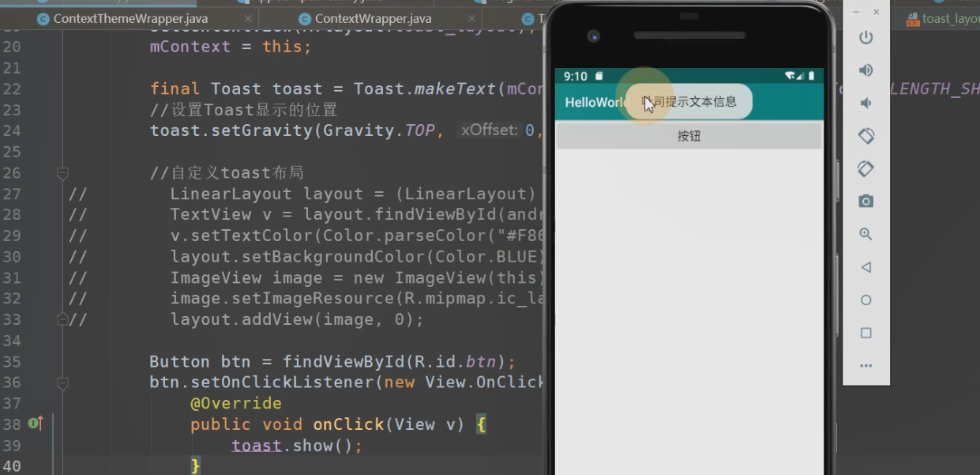Image resolution: width=980 pixels, height=475 pixels.
Task: Click 'ImageView image' on line 31
Action: tap(246, 277)
